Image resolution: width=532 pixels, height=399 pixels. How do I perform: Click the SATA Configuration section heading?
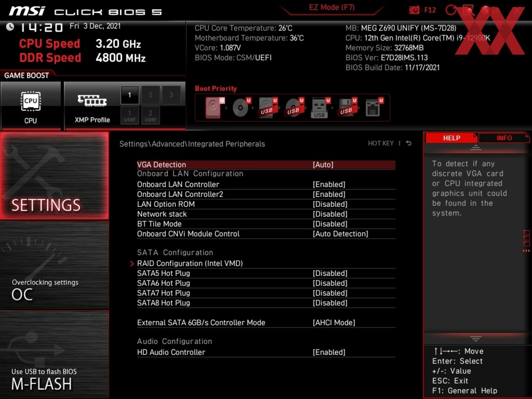175,253
